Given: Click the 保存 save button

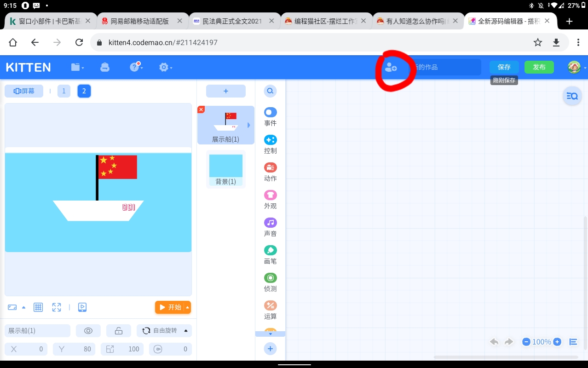Looking at the screenshot, I should click(x=504, y=67).
